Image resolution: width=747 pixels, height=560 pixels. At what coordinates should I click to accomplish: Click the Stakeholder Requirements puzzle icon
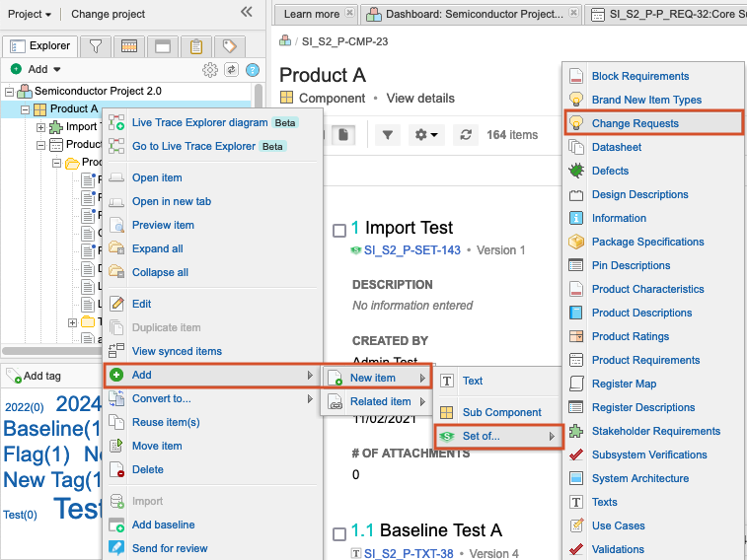576,431
